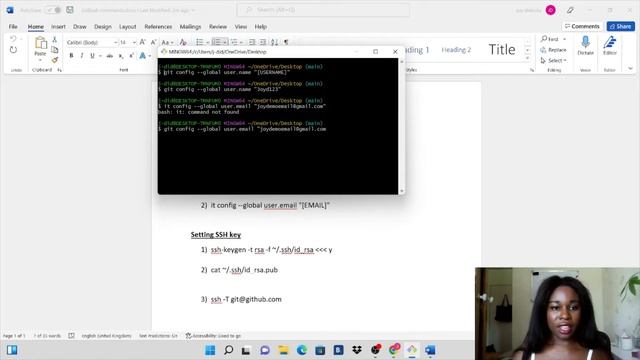Open the Dictate microphone
Viewport: 640px width, 360px height.
pos(585,45)
